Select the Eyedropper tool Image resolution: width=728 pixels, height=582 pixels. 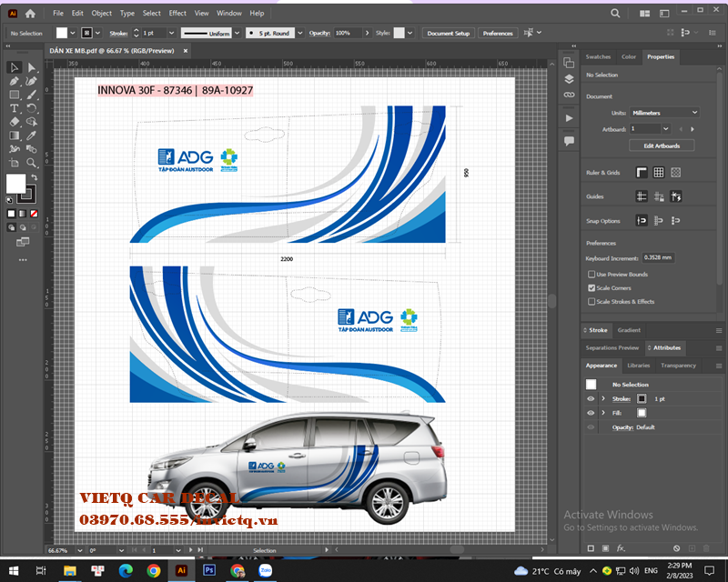coord(32,135)
